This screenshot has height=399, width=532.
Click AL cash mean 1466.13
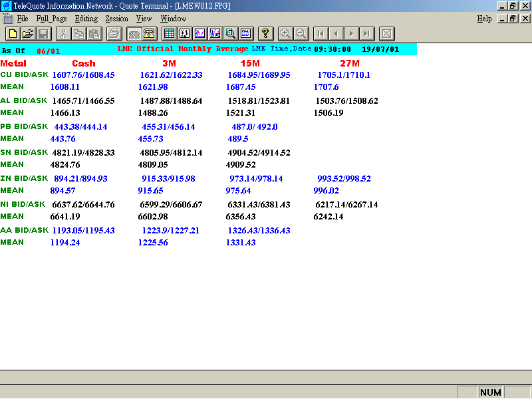(x=65, y=113)
